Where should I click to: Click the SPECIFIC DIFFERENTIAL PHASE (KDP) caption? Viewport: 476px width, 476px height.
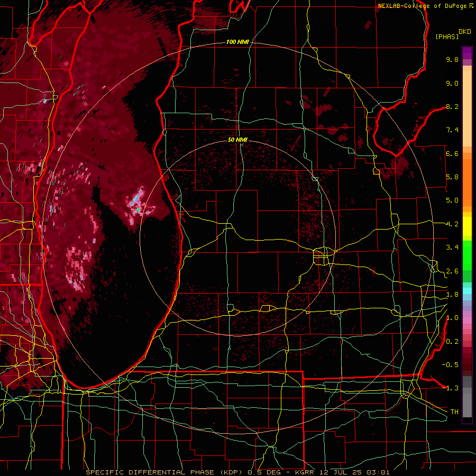166,472
